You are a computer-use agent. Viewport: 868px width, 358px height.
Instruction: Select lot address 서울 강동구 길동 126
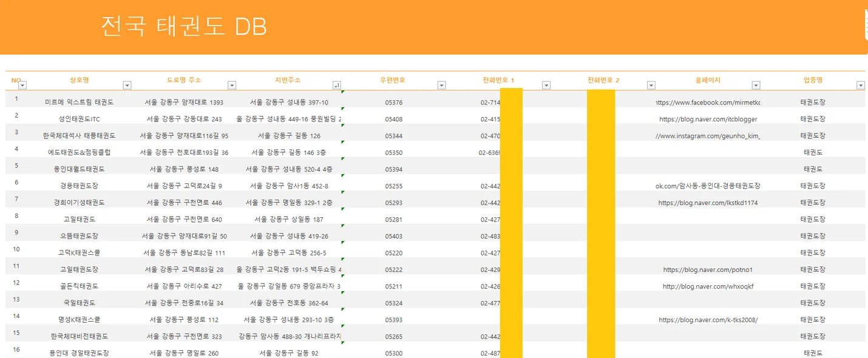pyautogui.click(x=289, y=136)
